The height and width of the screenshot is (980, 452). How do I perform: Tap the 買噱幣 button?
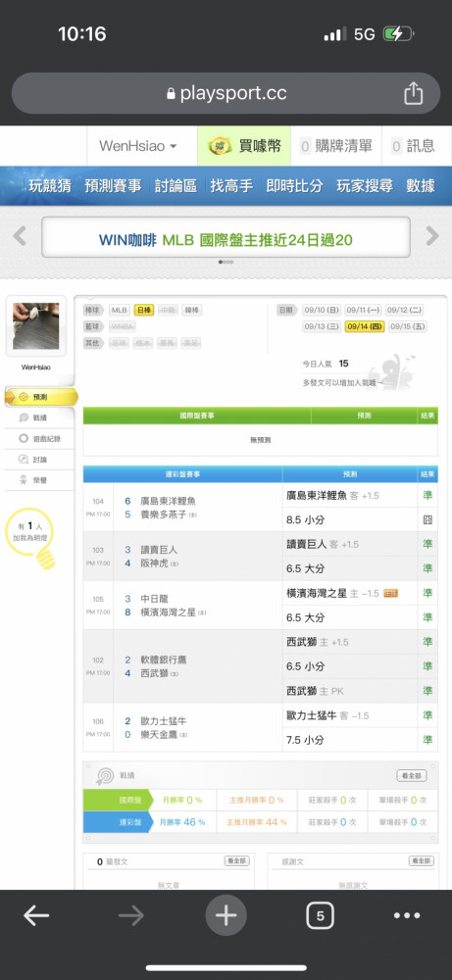click(244, 146)
